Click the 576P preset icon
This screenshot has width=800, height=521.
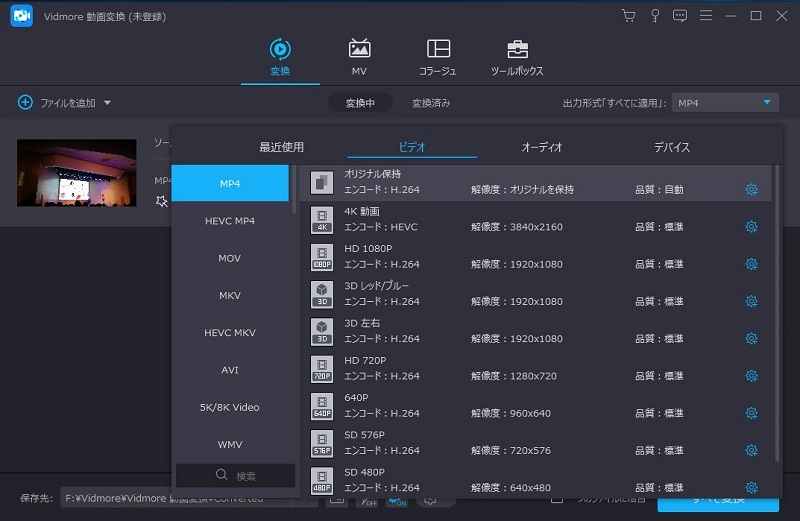(x=322, y=443)
